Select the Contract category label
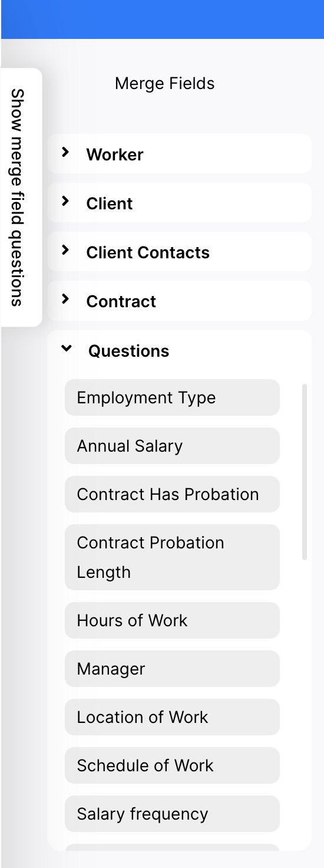 (121, 301)
